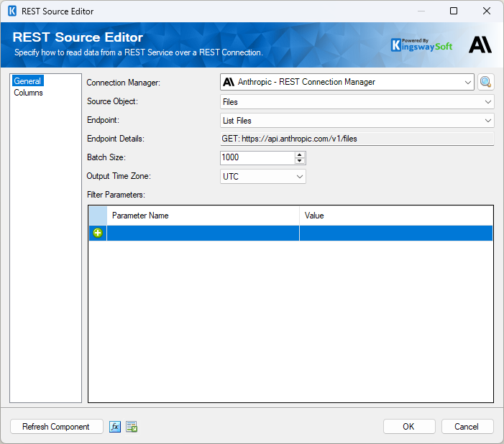This screenshot has width=504, height=444.
Task: Click the Endpoint Details URL field
Action: pos(357,139)
